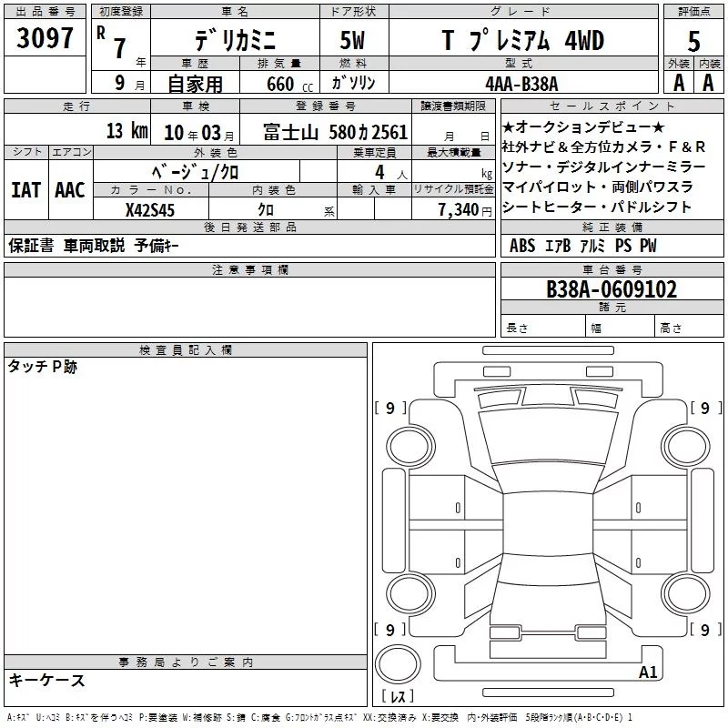Click sales point マイパイロット・両側パワスラ
Screen dimensions: 728x728
click(598, 187)
